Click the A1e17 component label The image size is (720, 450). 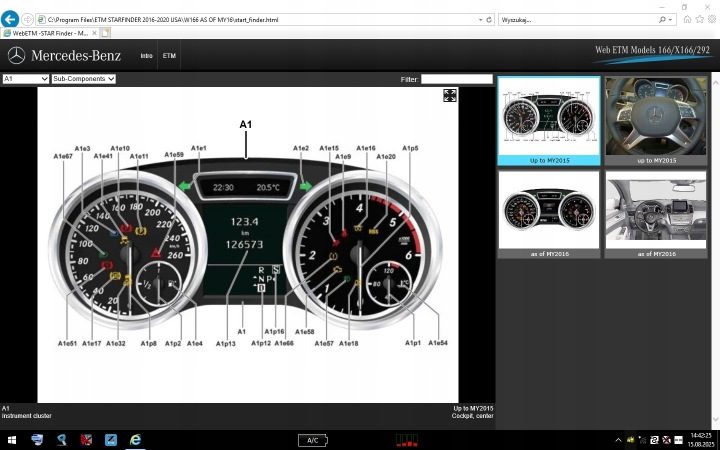pos(91,343)
